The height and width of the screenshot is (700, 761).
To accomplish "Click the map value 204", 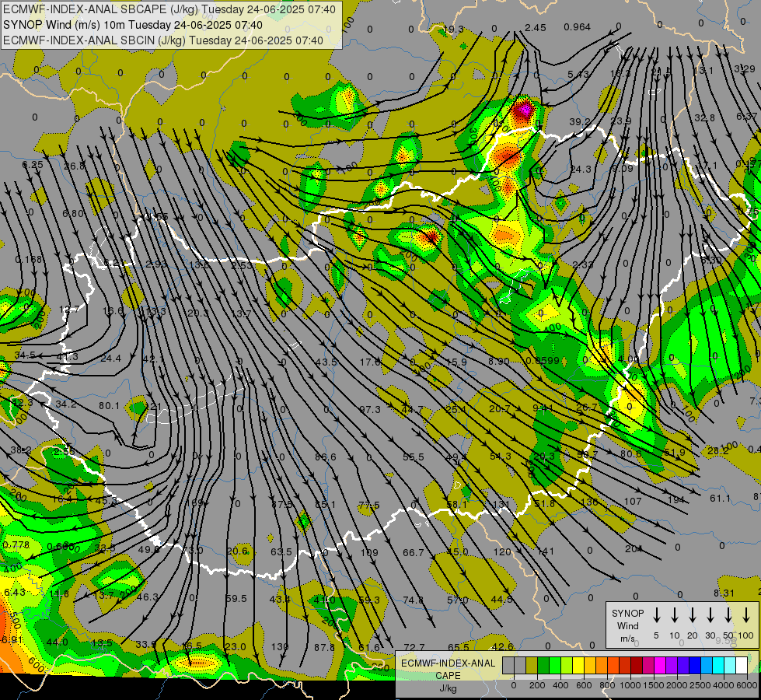I will click(x=634, y=549).
